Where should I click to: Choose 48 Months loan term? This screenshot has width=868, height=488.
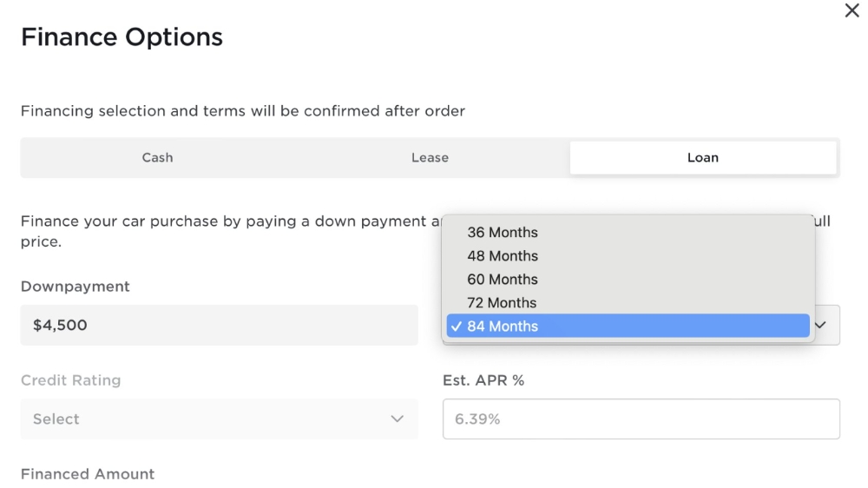pos(628,256)
